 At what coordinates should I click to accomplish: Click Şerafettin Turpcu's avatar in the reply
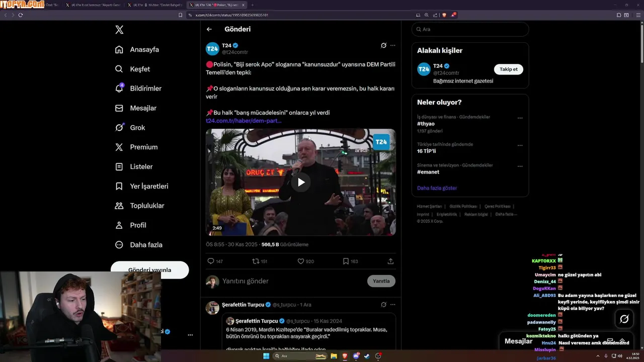point(212,308)
